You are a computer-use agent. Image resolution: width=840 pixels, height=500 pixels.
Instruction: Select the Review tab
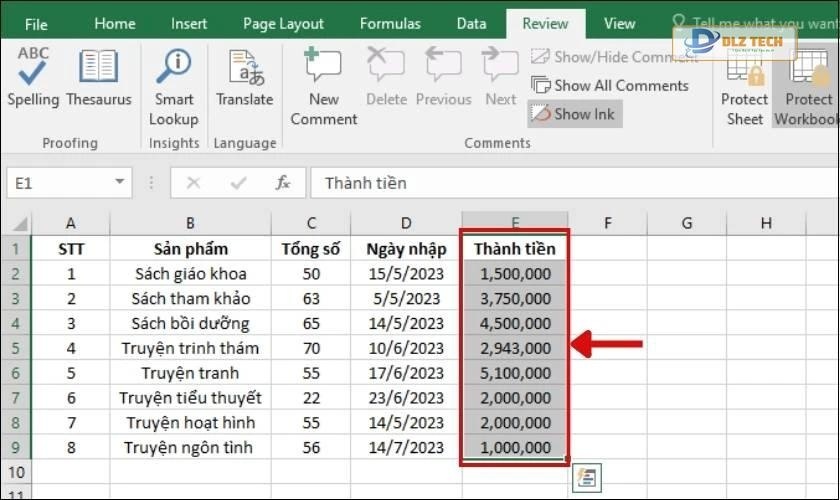click(x=545, y=24)
